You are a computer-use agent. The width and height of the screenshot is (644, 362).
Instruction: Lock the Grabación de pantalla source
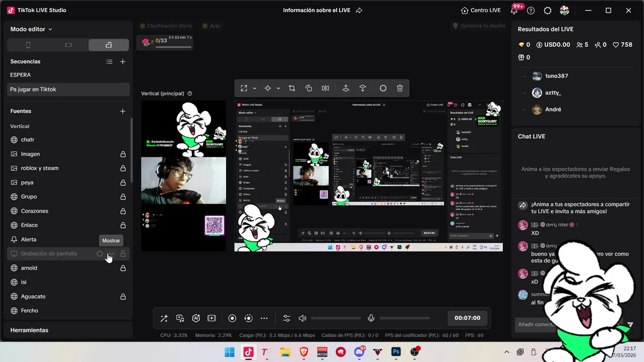123,254
